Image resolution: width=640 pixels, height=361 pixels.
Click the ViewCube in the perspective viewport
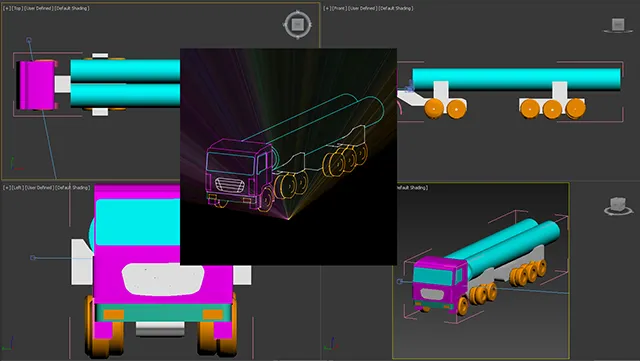click(618, 205)
